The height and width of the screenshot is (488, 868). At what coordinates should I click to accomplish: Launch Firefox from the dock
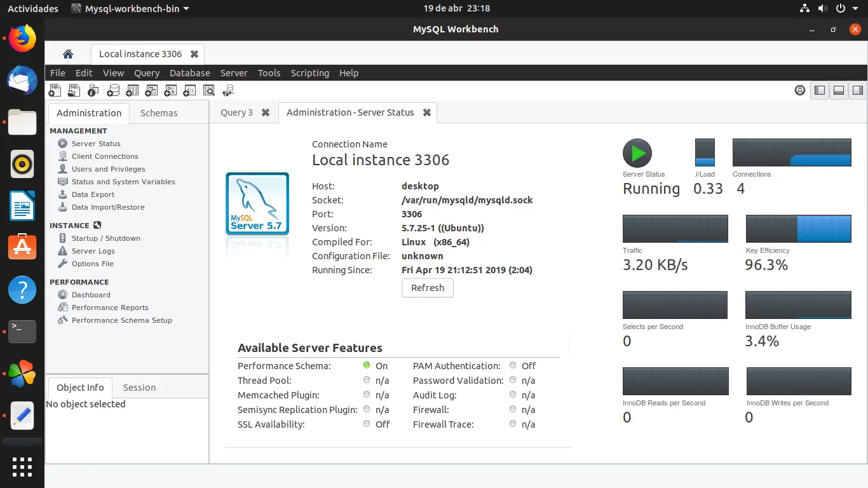22,38
